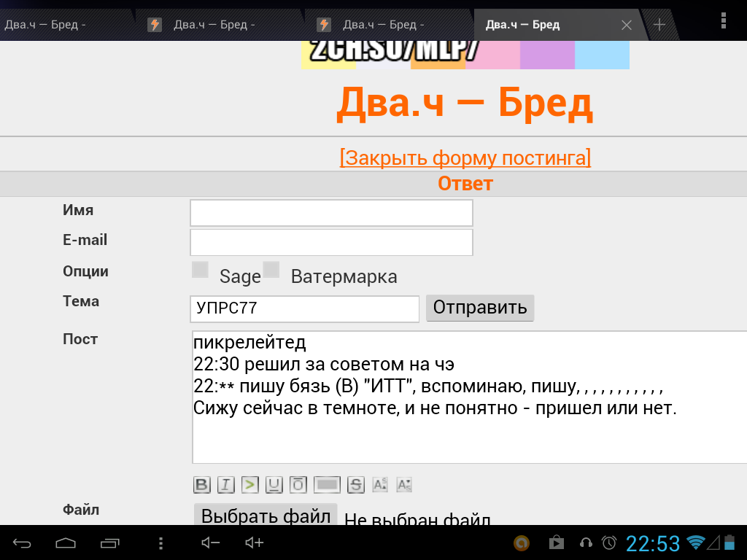Open Play Store notification icon
747x560 pixels.
click(x=556, y=542)
